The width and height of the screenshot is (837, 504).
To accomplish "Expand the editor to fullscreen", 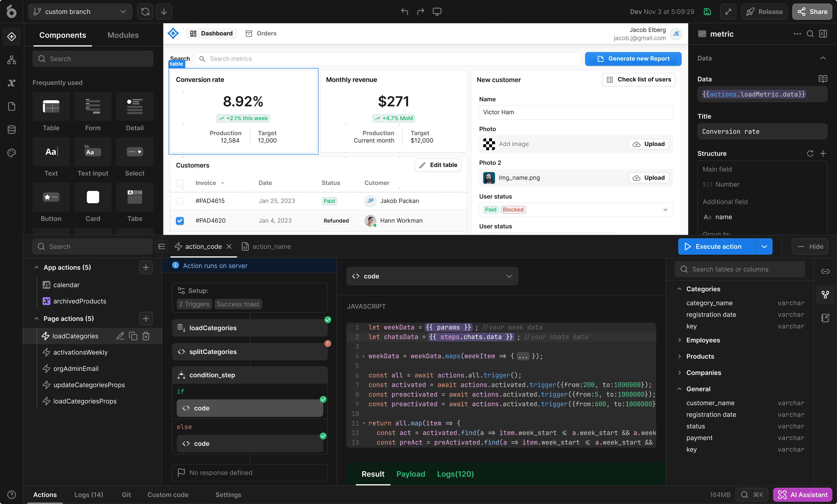I will pyautogui.click(x=728, y=12).
